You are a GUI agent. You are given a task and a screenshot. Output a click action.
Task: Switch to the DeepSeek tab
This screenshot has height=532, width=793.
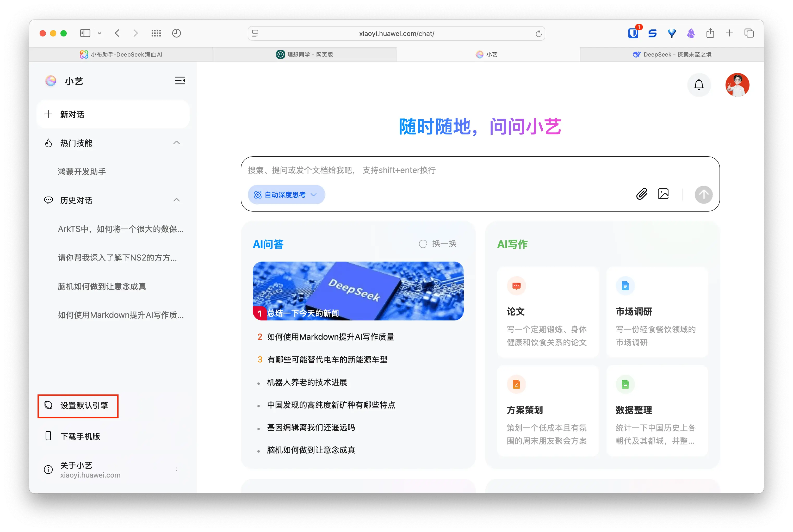[672, 54]
